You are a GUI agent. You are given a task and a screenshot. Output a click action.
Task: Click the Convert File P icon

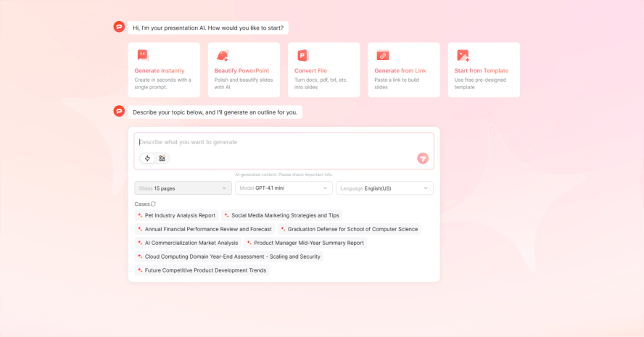click(302, 55)
